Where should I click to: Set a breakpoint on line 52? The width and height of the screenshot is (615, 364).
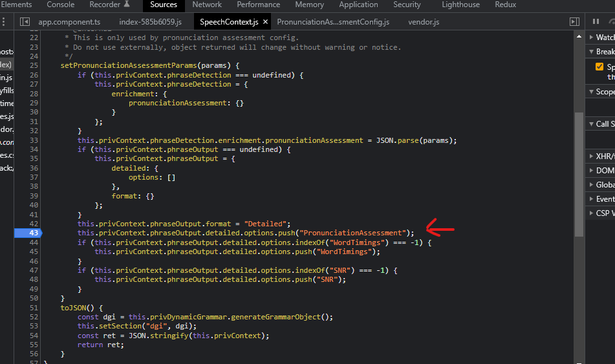tap(34, 317)
